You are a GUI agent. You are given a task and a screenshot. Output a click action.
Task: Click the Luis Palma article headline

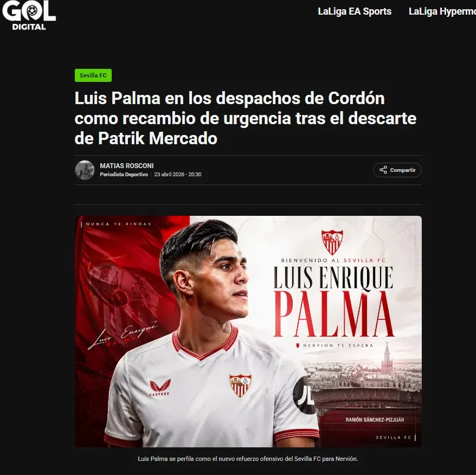pyautogui.click(x=245, y=118)
